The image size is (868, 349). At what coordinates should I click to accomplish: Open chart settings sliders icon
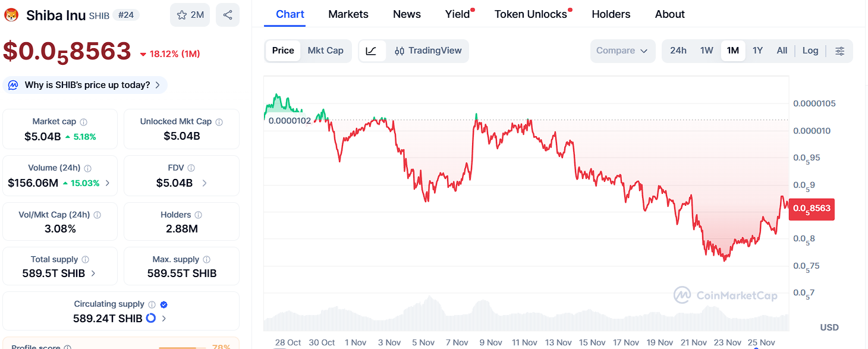(x=839, y=51)
